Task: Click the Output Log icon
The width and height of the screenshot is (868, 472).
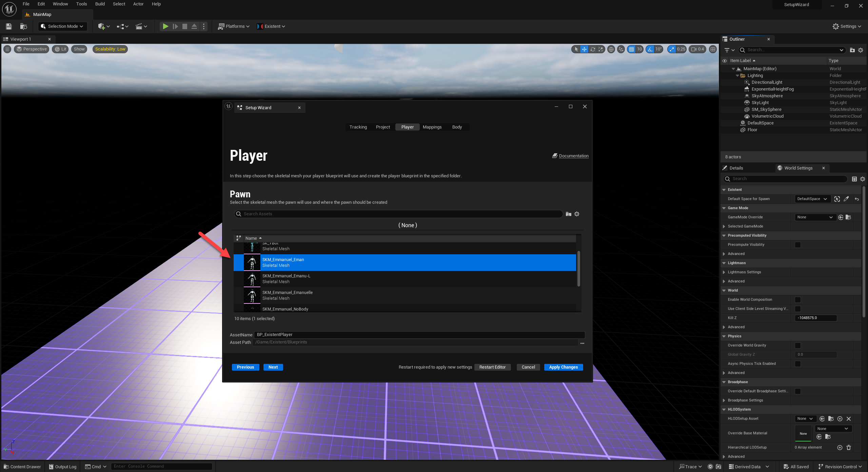Action: 51,467
